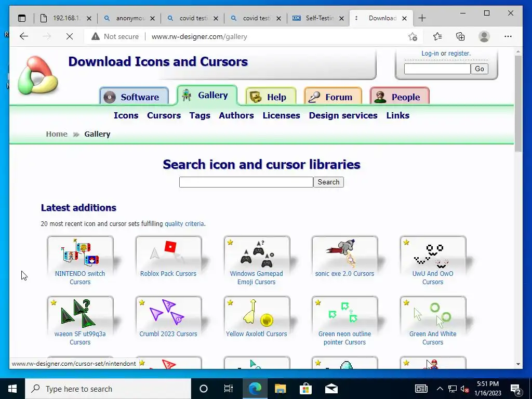Stop loading the page
Image resolution: width=532 pixels, height=399 pixels.
click(x=70, y=36)
